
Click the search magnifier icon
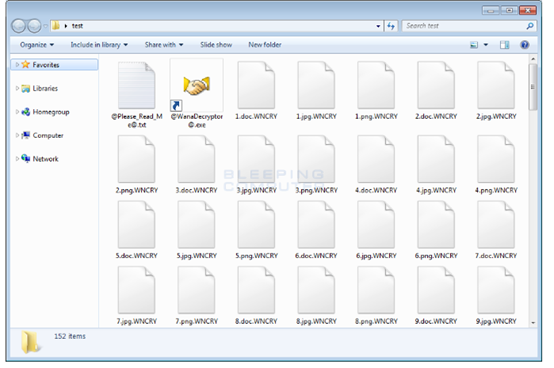coord(530,26)
